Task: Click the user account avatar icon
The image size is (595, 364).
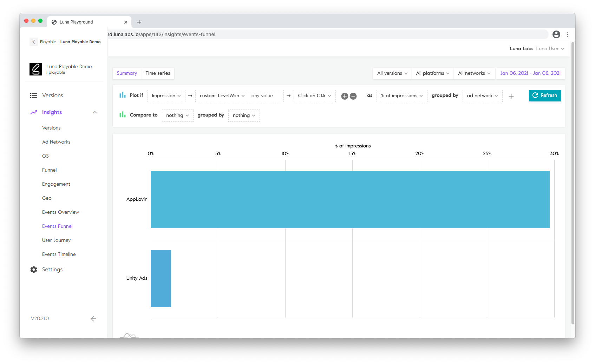Action: point(556,34)
